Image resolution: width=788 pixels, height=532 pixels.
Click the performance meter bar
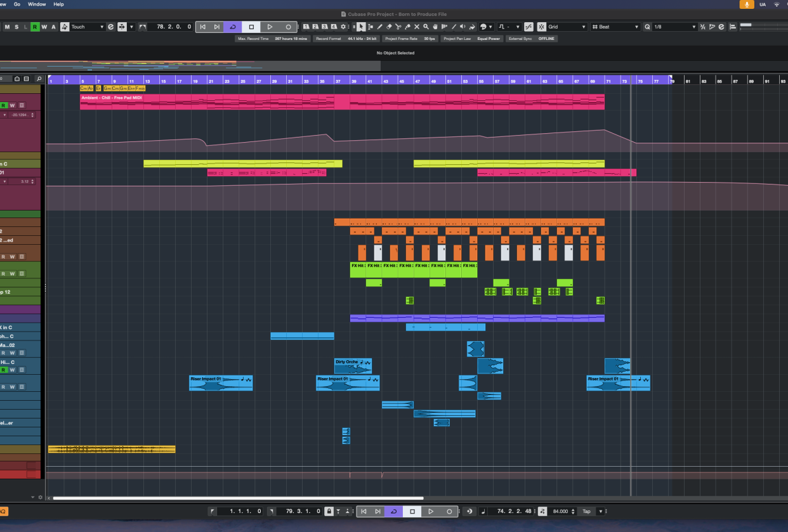pyautogui.click(x=764, y=27)
